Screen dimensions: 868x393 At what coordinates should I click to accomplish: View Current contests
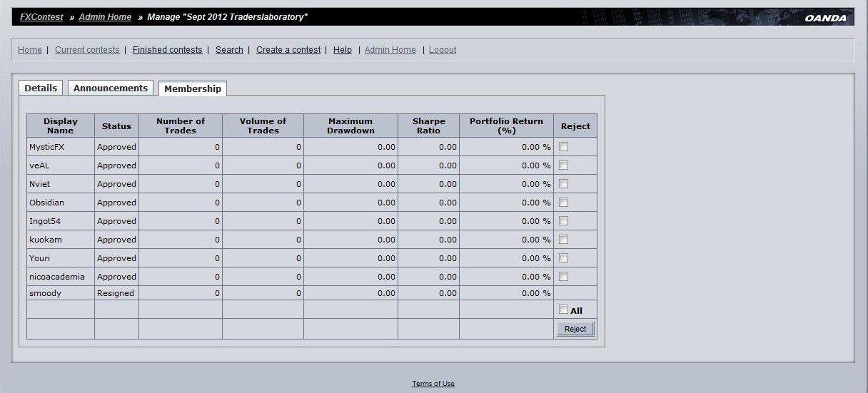[87, 50]
